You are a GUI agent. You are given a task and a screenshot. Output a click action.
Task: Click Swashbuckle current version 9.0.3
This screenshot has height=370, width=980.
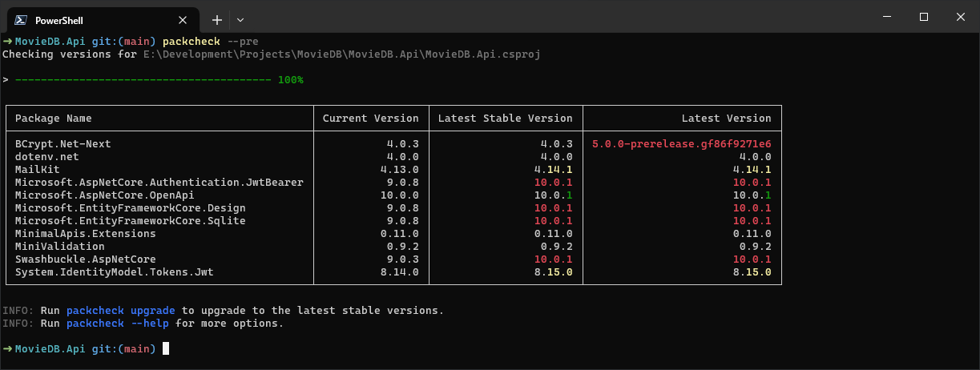point(403,259)
